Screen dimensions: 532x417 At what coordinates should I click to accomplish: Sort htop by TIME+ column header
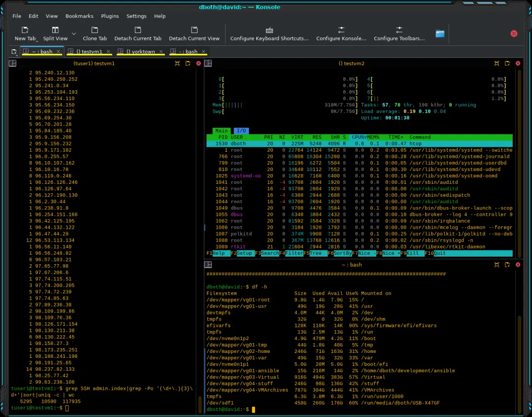click(x=396, y=137)
